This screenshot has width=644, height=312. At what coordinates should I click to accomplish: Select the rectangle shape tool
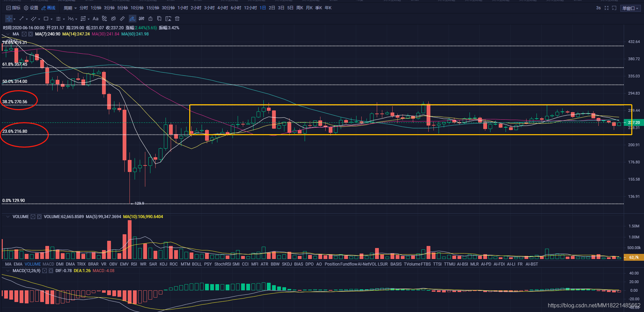click(46, 19)
